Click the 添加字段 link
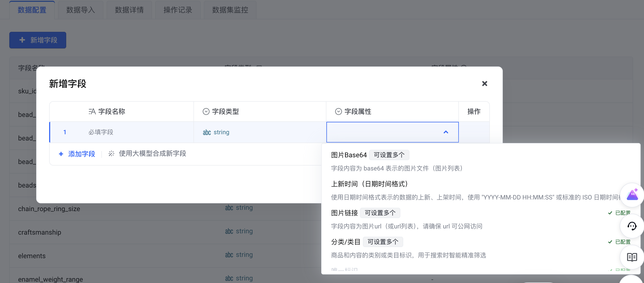This screenshot has height=283, width=644. (x=81, y=154)
